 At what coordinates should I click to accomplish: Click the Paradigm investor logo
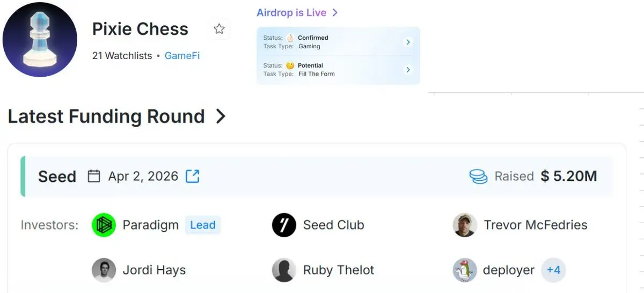coord(104,225)
